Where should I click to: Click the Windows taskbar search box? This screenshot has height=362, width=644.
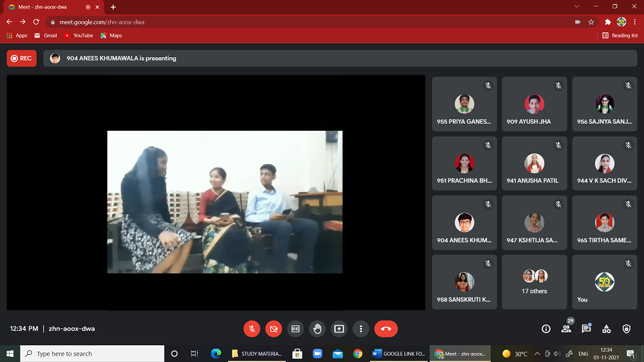(93, 354)
